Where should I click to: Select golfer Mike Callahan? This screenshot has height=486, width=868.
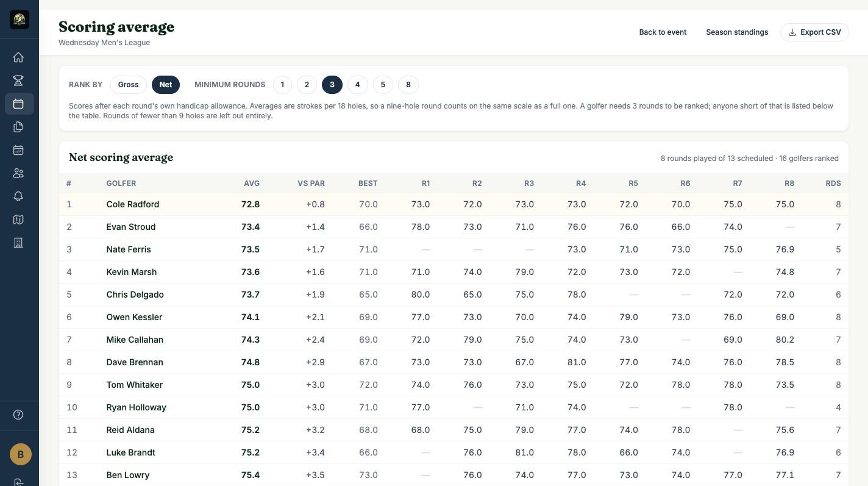tap(135, 340)
